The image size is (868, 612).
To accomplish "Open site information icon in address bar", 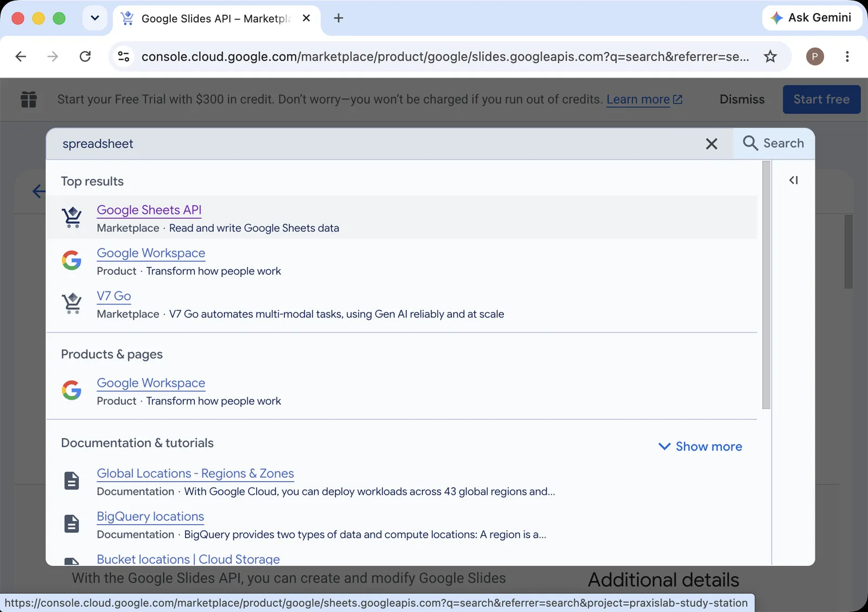I will [x=124, y=56].
